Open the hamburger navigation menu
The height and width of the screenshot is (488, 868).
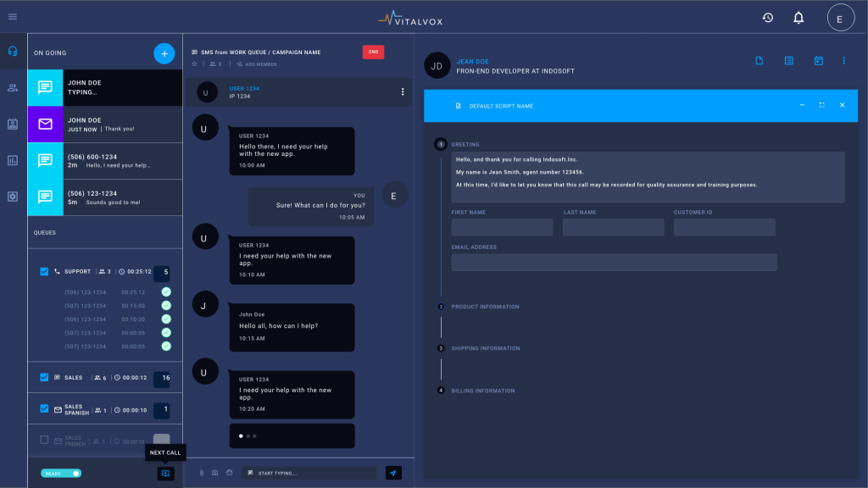(13, 17)
